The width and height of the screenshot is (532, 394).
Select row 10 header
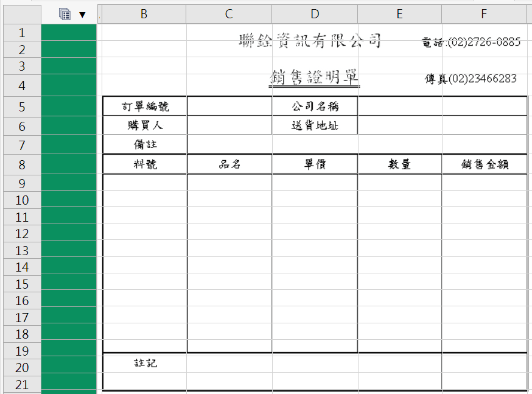coord(22,200)
